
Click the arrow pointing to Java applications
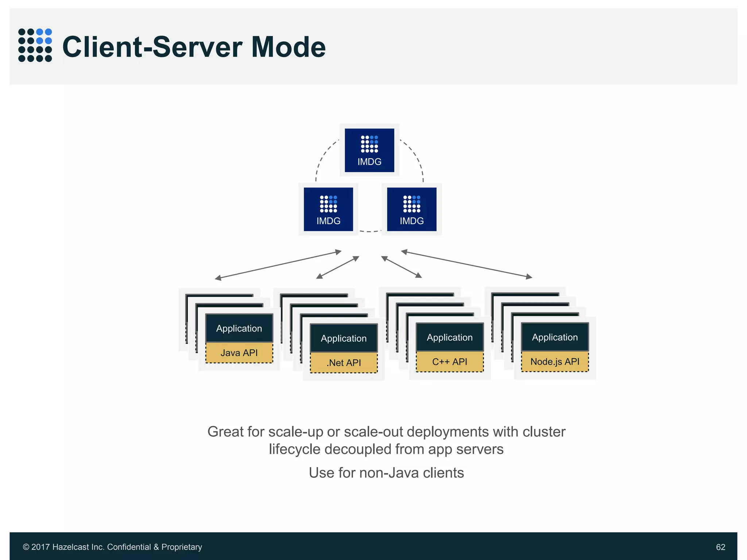tap(278, 265)
